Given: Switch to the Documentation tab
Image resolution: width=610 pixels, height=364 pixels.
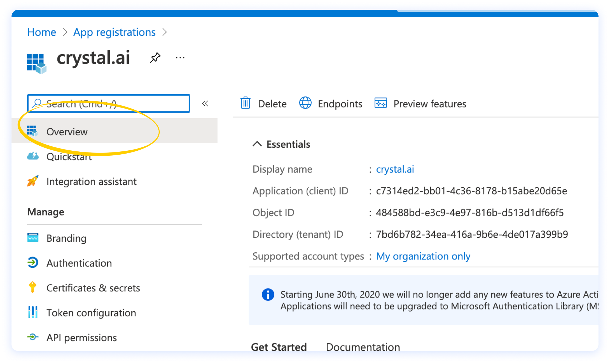Looking at the screenshot, I should (x=363, y=347).
